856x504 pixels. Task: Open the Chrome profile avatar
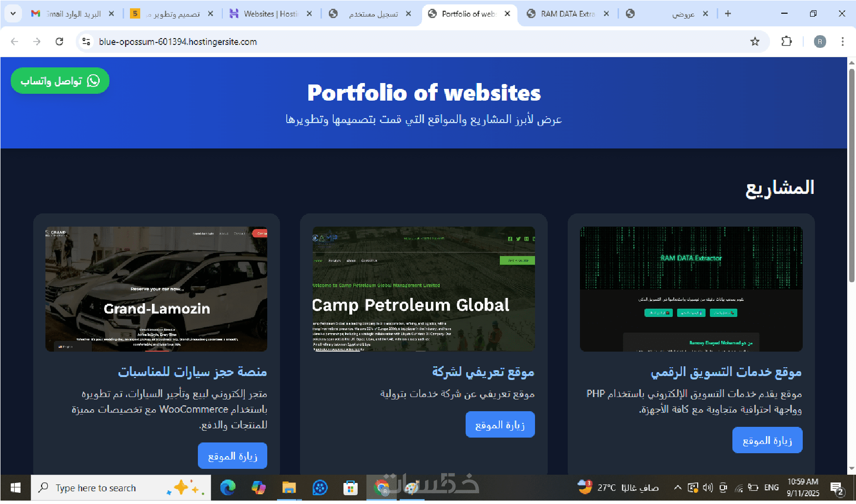[x=820, y=42]
